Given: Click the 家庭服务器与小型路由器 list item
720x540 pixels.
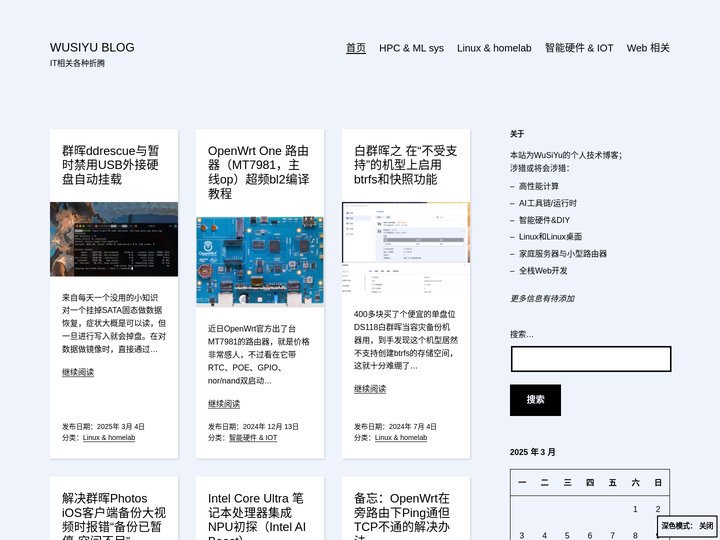Looking at the screenshot, I should (x=563, y=254).
